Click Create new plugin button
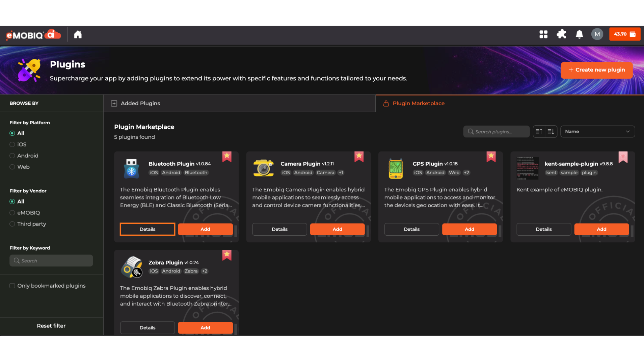This screenshot has width=644, height=362. click(597, 70)
